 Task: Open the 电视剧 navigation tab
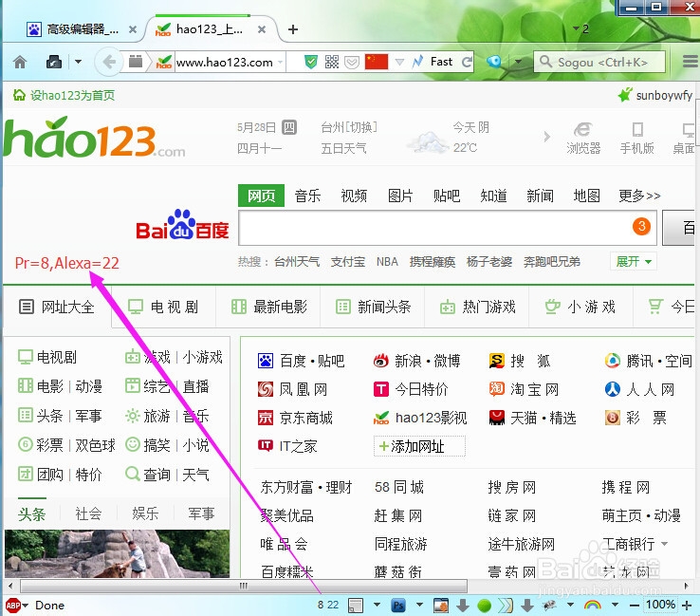click(x=163, y=307)
